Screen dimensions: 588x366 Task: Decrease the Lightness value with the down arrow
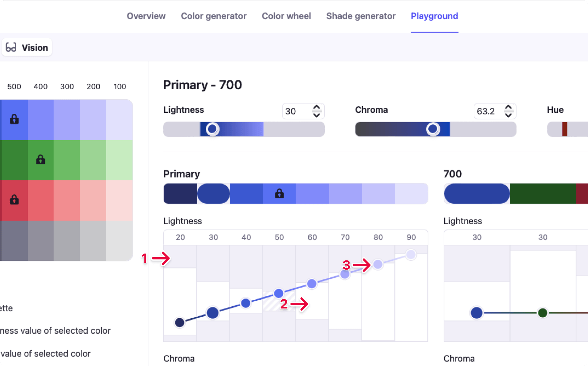point(317,115)
